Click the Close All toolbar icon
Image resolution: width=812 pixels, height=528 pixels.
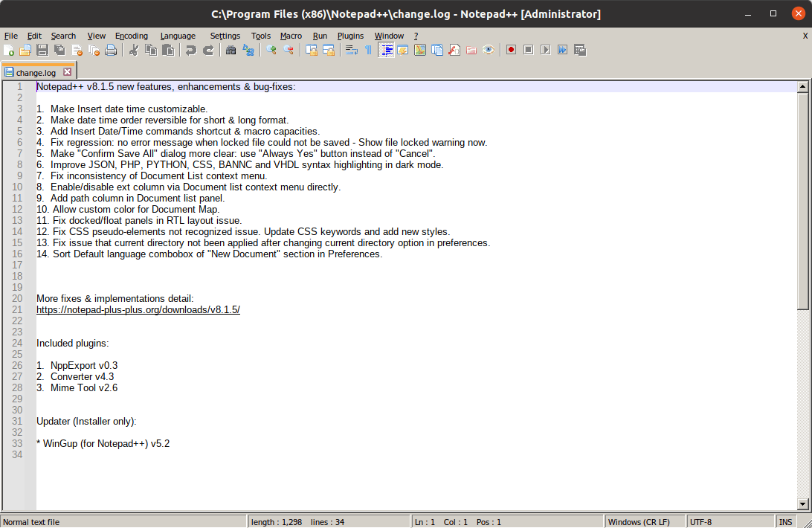tap(94, 51)
